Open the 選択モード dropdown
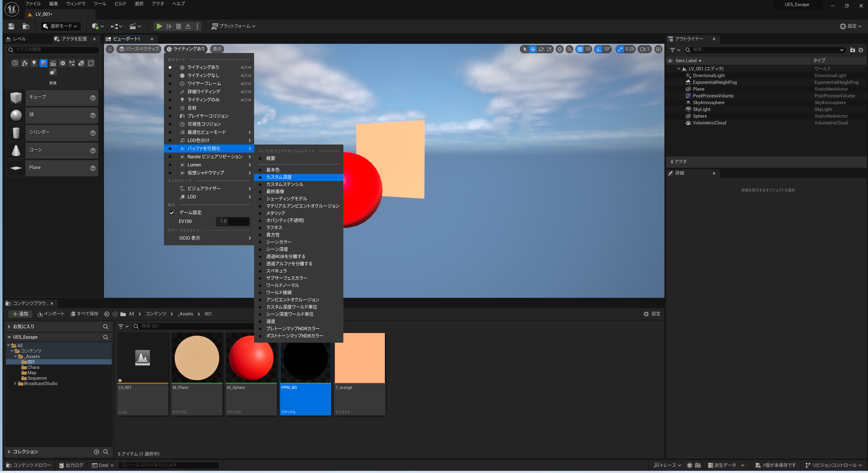The width and height of the screenshot is (868, 473). [61, 26]
